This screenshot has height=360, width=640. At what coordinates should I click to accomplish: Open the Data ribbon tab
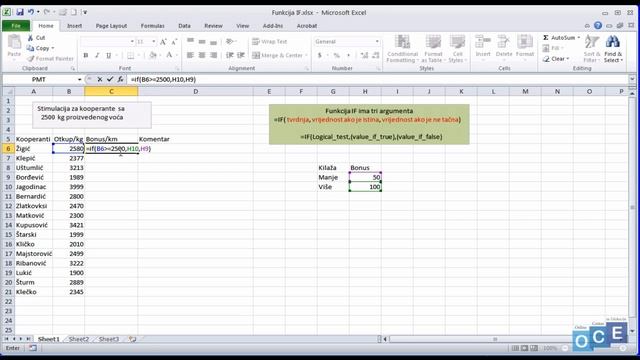[184, 26]
